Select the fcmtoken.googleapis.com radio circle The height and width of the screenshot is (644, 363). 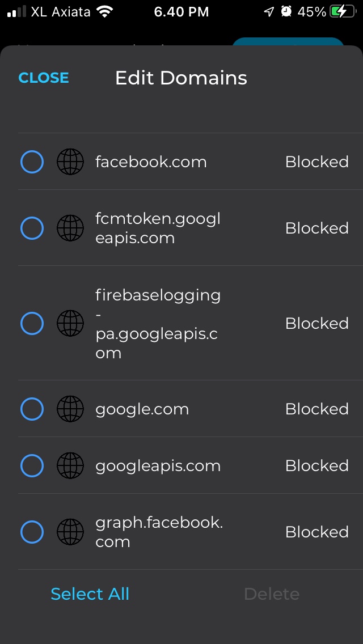point(32,228)
